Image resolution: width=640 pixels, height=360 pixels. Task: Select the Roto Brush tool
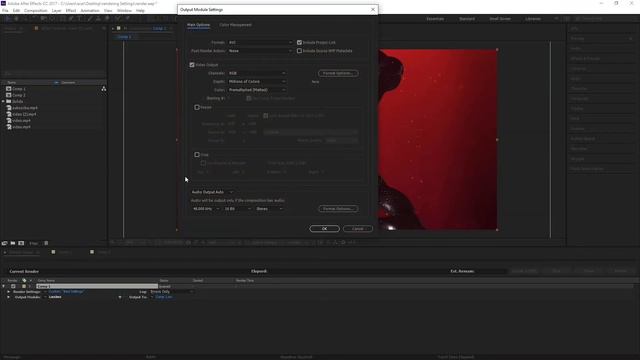(x=118, y=18)
